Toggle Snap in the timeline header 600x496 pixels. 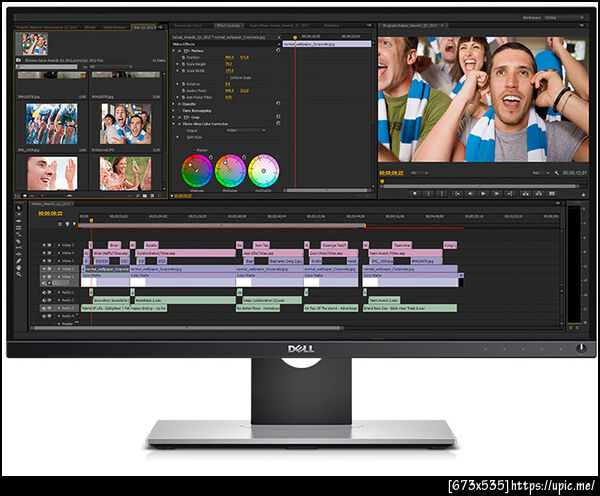point(60,224)
